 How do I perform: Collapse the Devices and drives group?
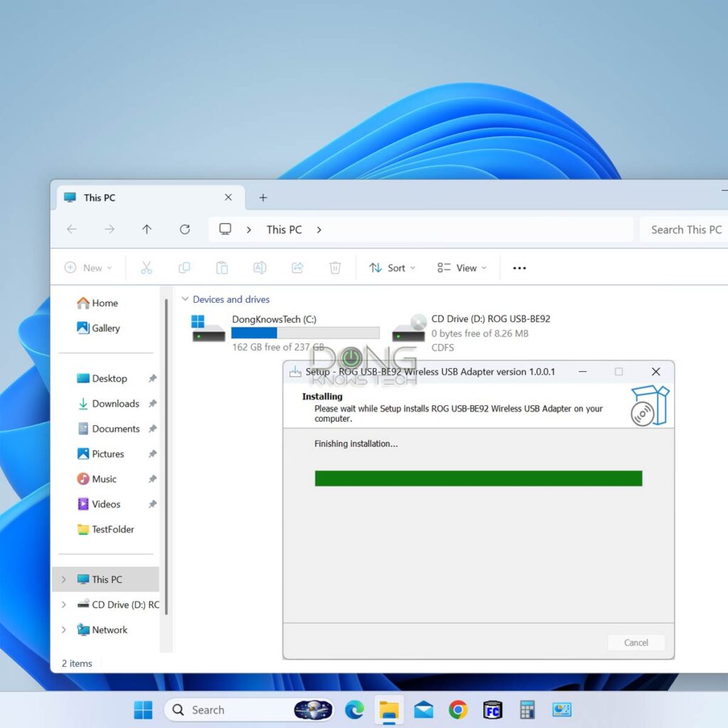pyautogui.click(x=185, y=299)
